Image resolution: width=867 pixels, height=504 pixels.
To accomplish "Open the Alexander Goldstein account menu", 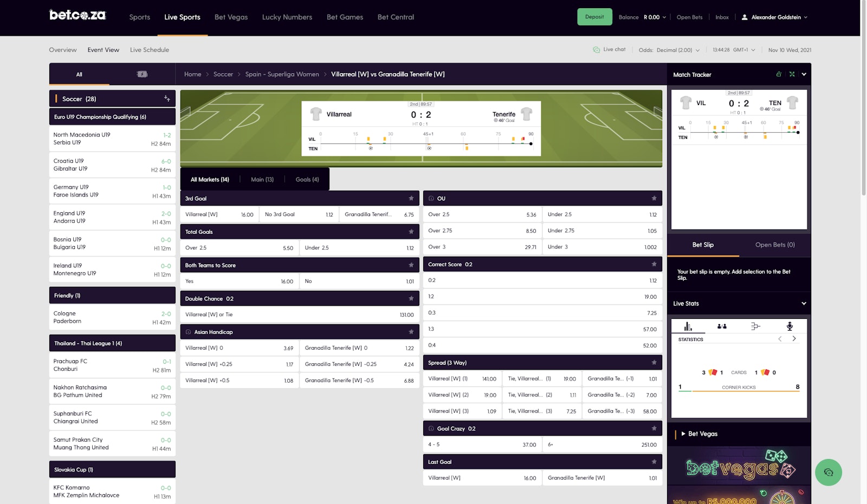I will pos(775,17).
